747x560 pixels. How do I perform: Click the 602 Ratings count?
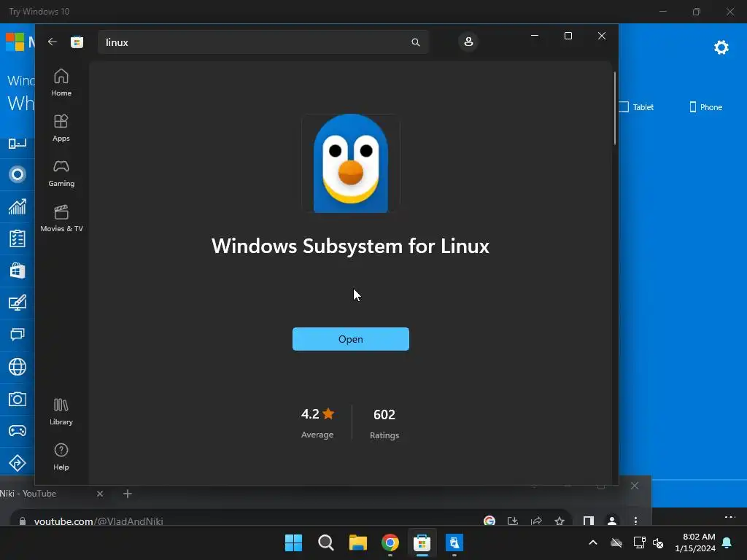[x=384, y=424]
